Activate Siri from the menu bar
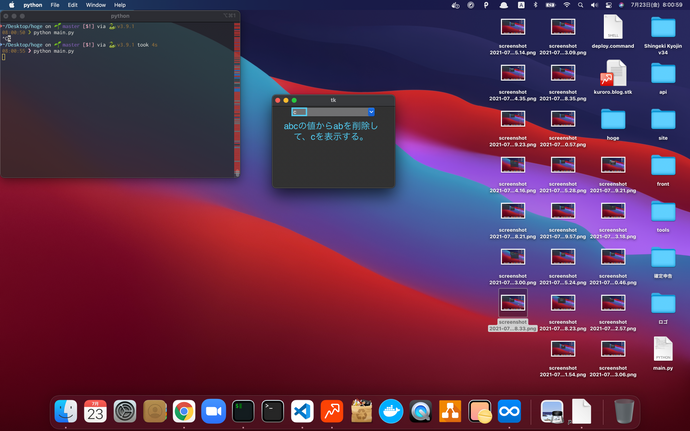The width and height of the screenshot is (690, 431). pos(621,5)
